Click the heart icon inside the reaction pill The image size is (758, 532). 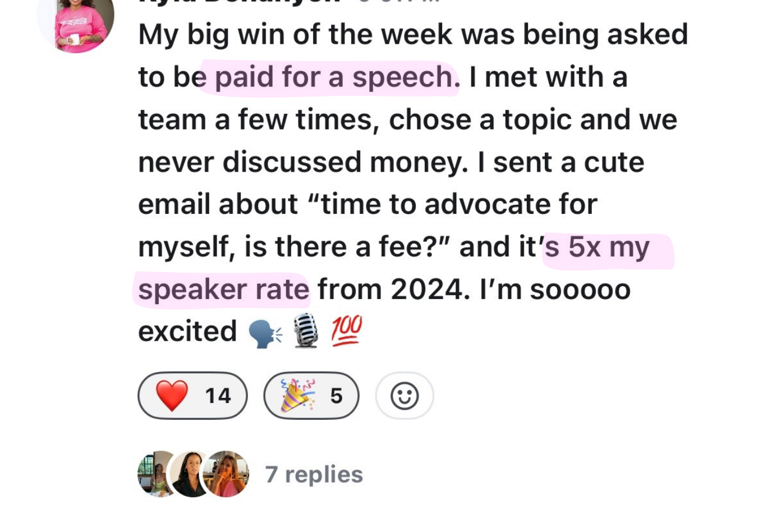point(172,396)
